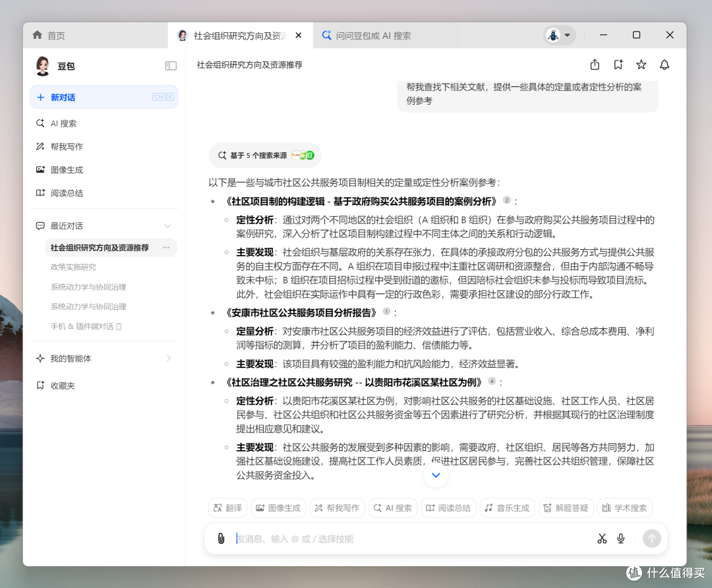Viewport: 712px width, 588px height.
Task: Click the scissors screenshot icon
Action: pos(602,539)
